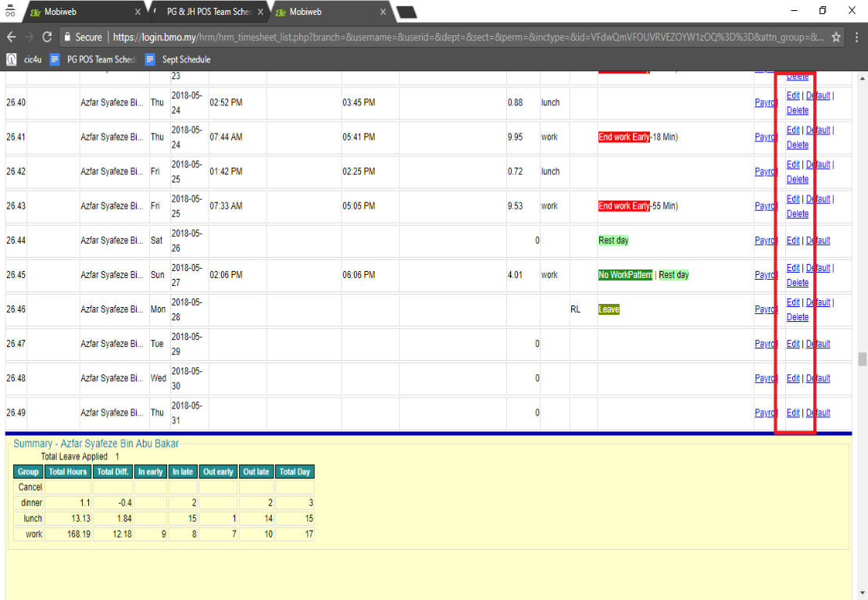Image resolution: width=868 pixels, height=600 pixels.
Task: Click the Total Day summary column header
Action: click(x=295, y=472)
